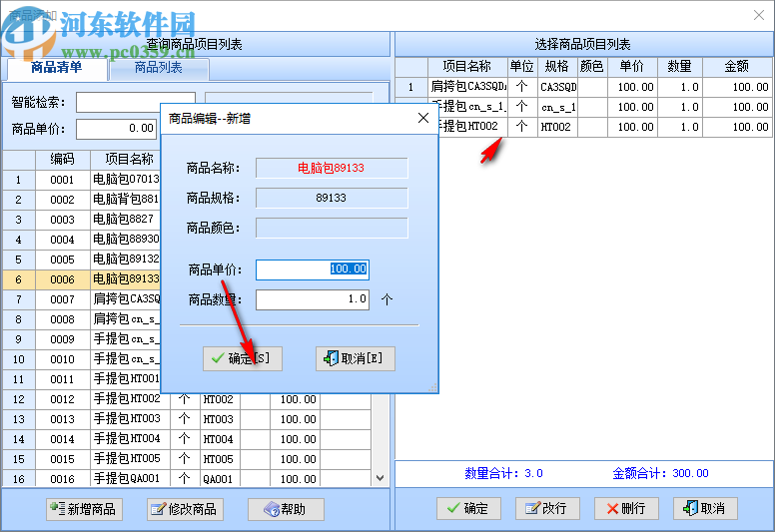
Task: Select row 0014 手提包HT004
Action: 187,439
